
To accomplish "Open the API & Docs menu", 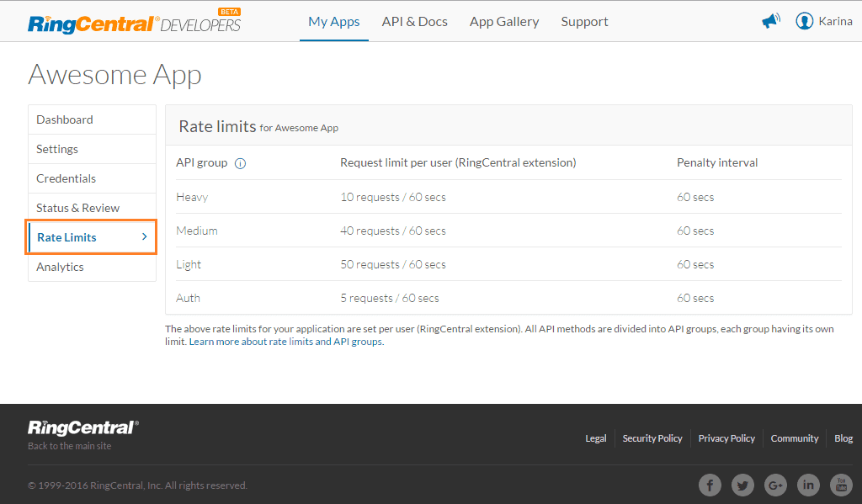I will pos(414,22).
